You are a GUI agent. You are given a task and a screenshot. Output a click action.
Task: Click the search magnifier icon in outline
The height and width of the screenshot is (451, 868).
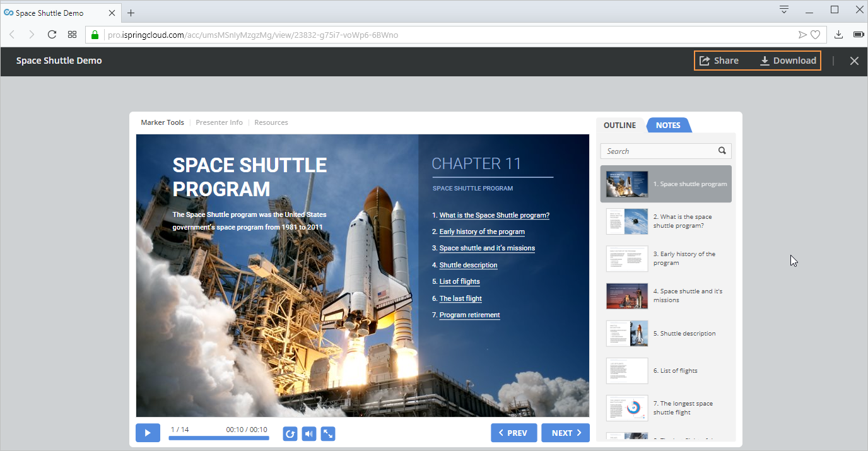click(x=722, y=151)
